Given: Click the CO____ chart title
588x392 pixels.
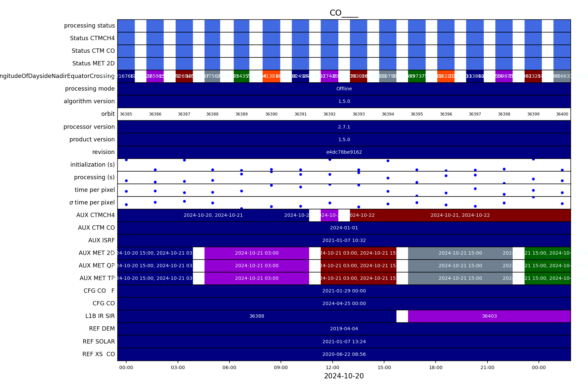Looking at the screenshot, I should pos(344,13).
